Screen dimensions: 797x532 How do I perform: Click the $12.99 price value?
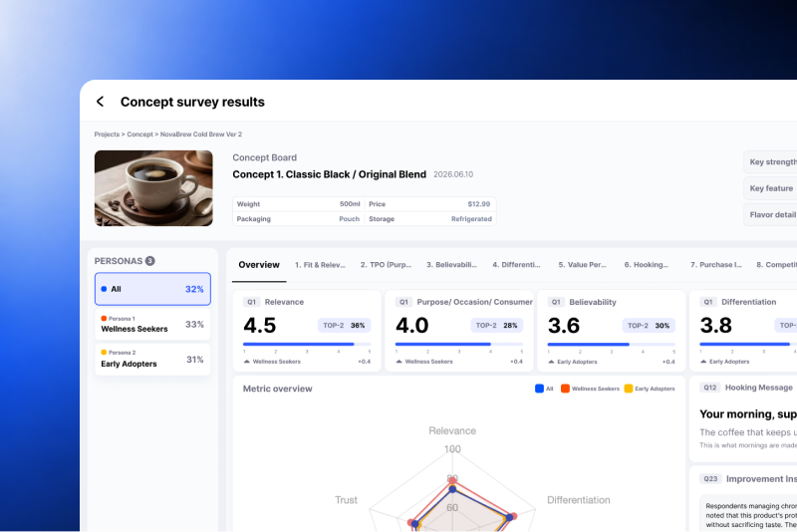(x=479, y=204)
